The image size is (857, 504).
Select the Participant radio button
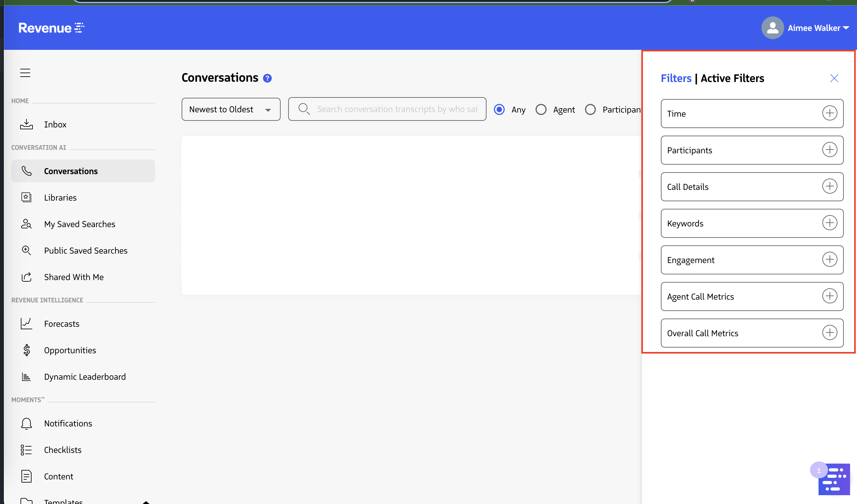[x=590, y=109]
